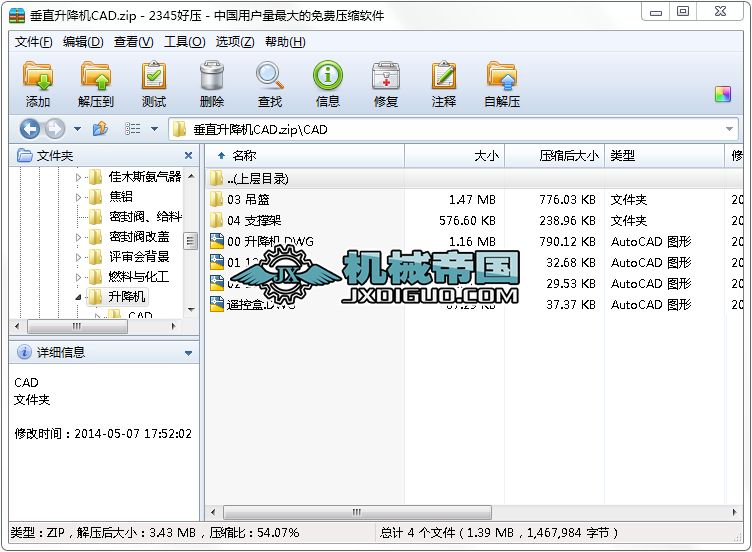Select the CAD subfolder in the tree
752x552 pixels.
pos(140,315)
